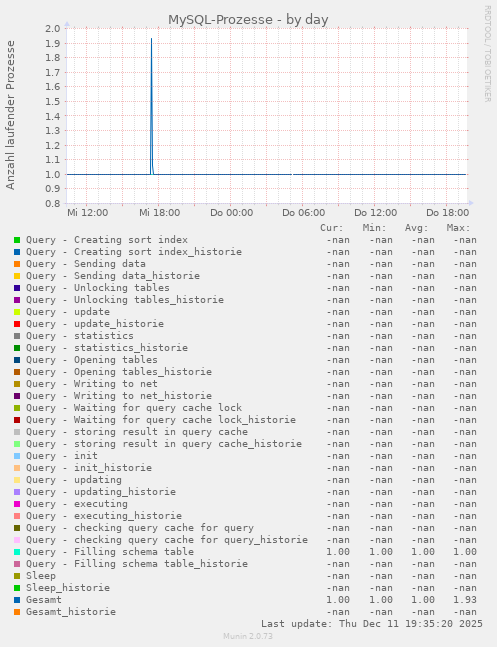Click legend label Query - Opening tables_historie

(119, 372)
